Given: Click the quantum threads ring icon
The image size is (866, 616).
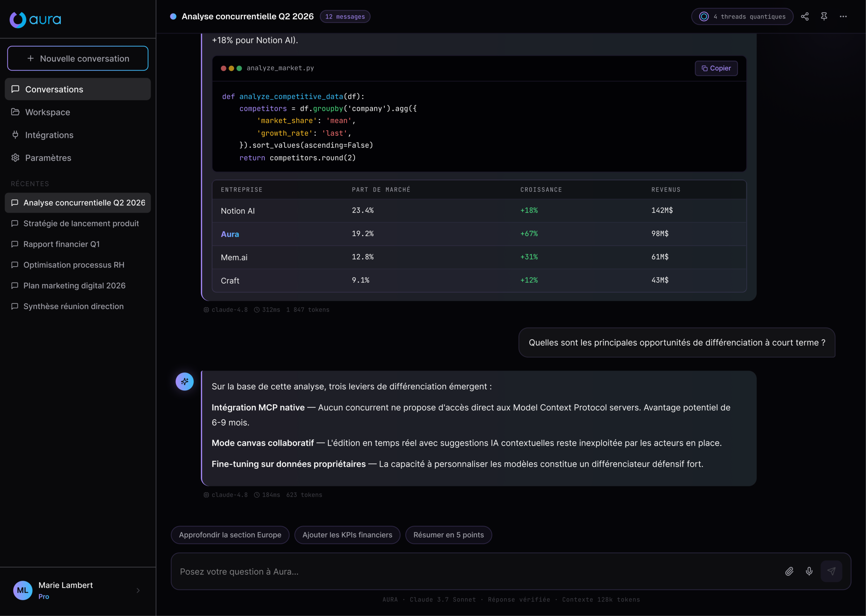Looking at the screenshot, I should (x=704, y=16).
